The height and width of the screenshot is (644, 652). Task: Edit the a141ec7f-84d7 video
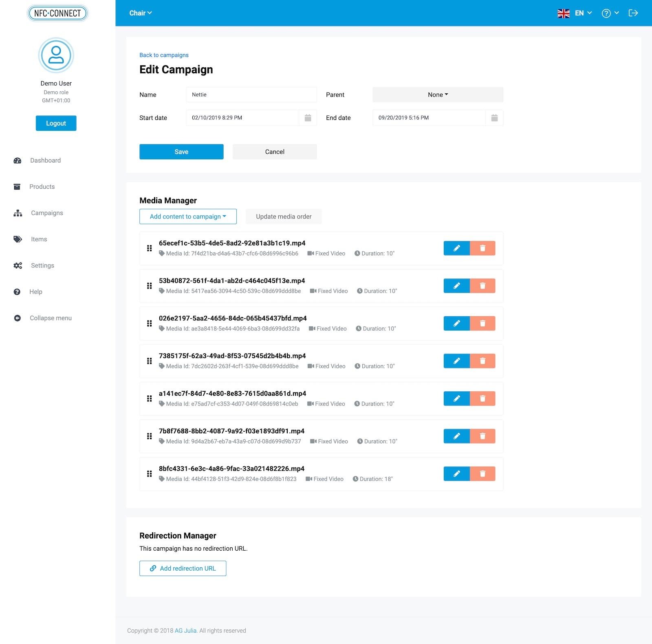coord(456,399)
